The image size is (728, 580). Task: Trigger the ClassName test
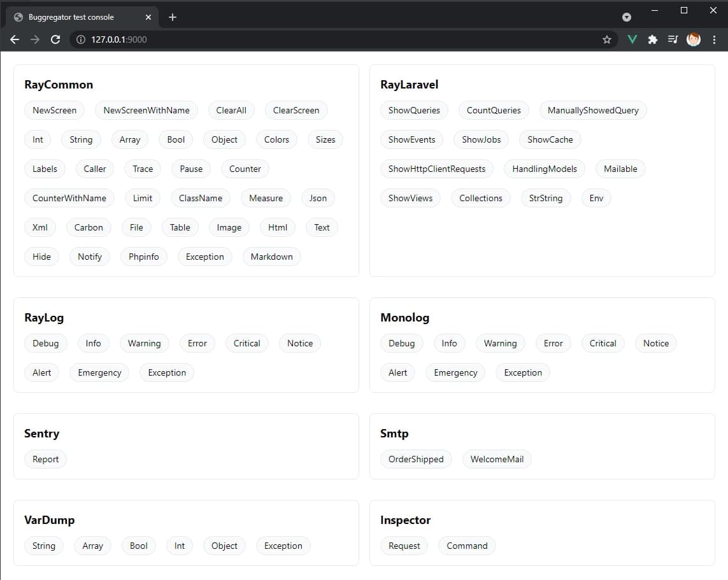click(201, 198)
